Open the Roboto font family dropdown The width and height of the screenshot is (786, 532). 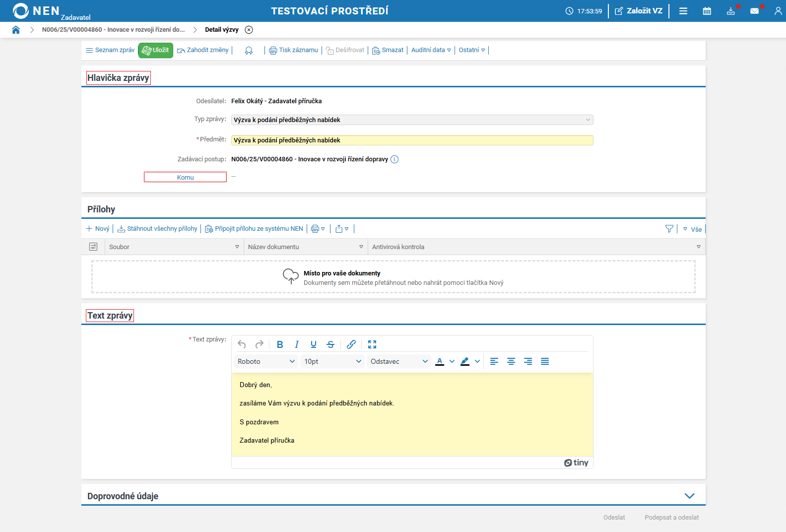point(266,361)
